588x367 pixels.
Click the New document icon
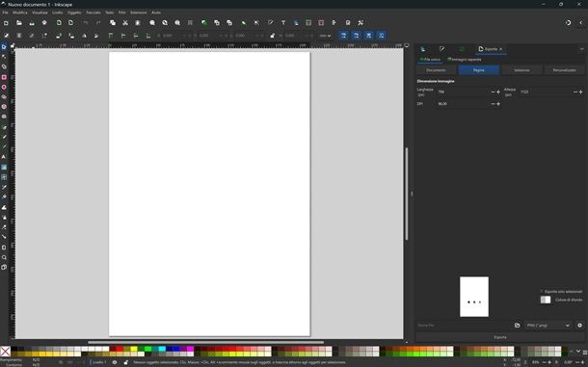[6, 23]
